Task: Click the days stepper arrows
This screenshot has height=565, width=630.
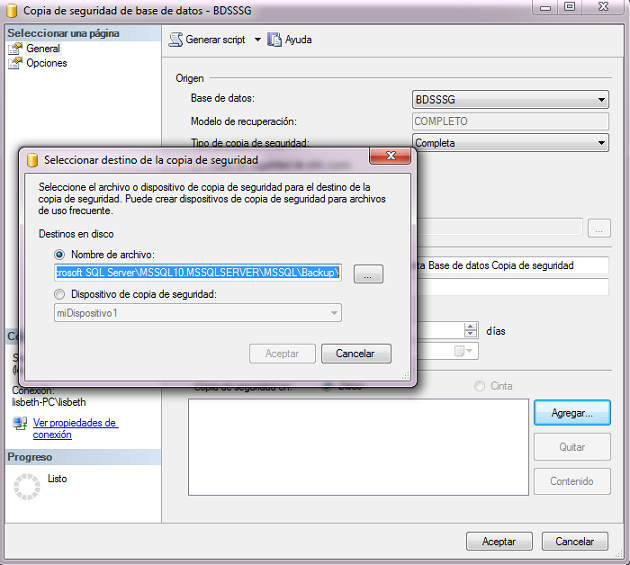Action: (471, 329)
